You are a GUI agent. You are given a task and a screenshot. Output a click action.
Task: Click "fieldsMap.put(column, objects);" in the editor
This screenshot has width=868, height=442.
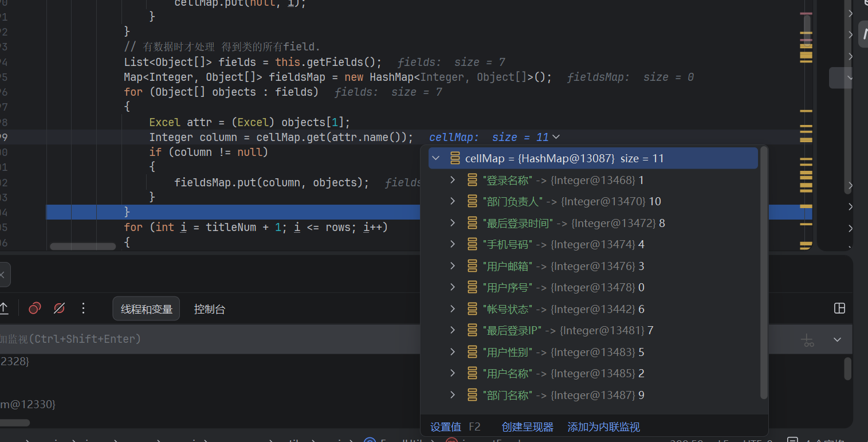272,182
